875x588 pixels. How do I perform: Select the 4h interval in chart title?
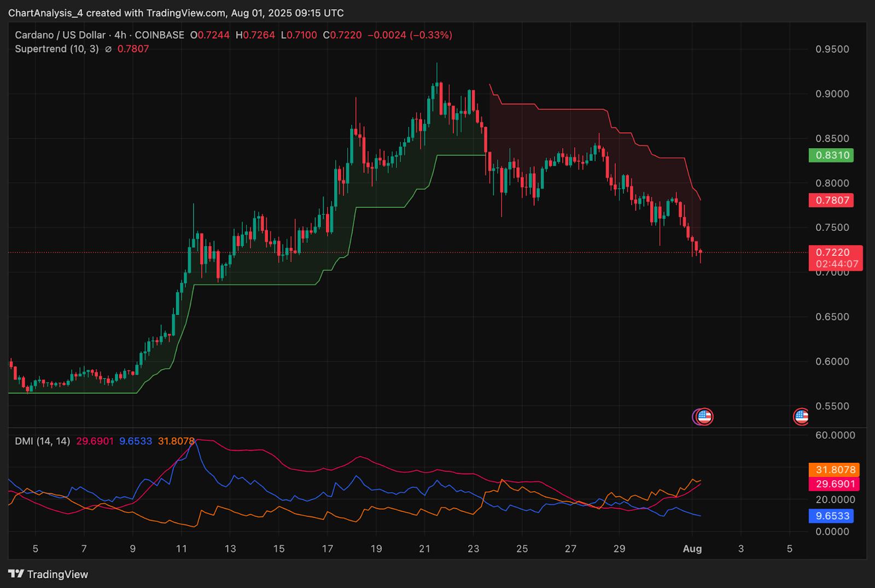pyautogui.click(x=120, y=35)
